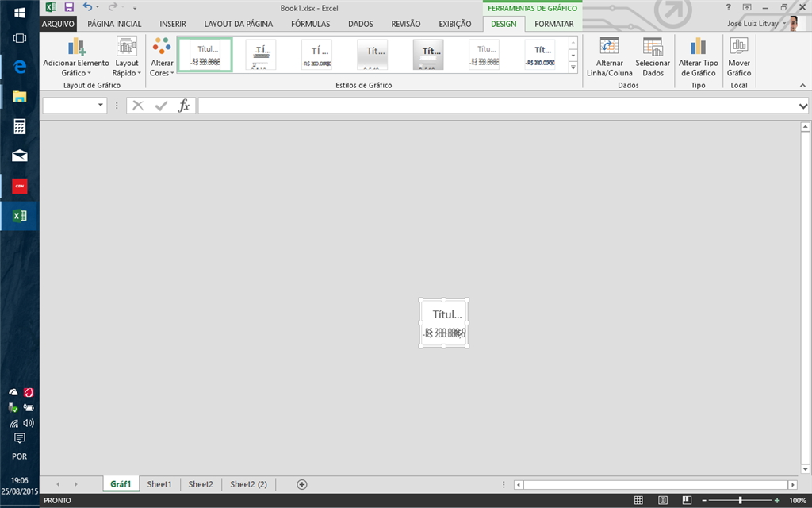Open Action Center notifications icon

click(x=20, y=438)
